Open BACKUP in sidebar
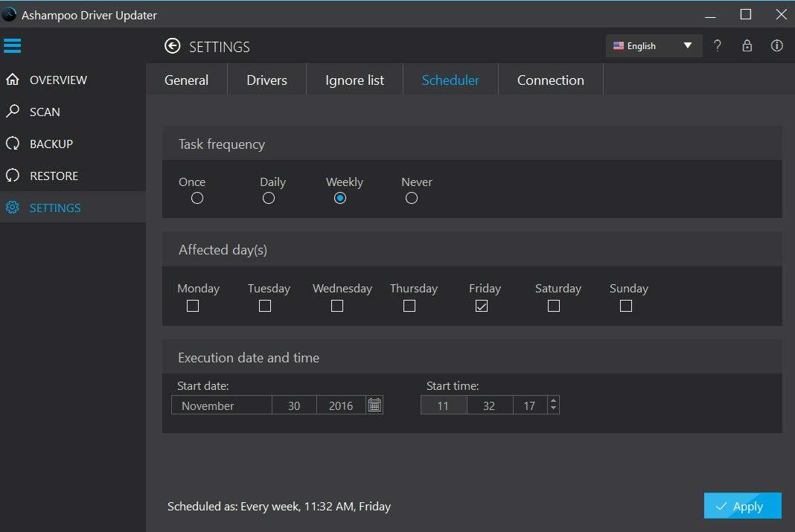The height and width of the screenshot is (532, 795). (73, 144)
